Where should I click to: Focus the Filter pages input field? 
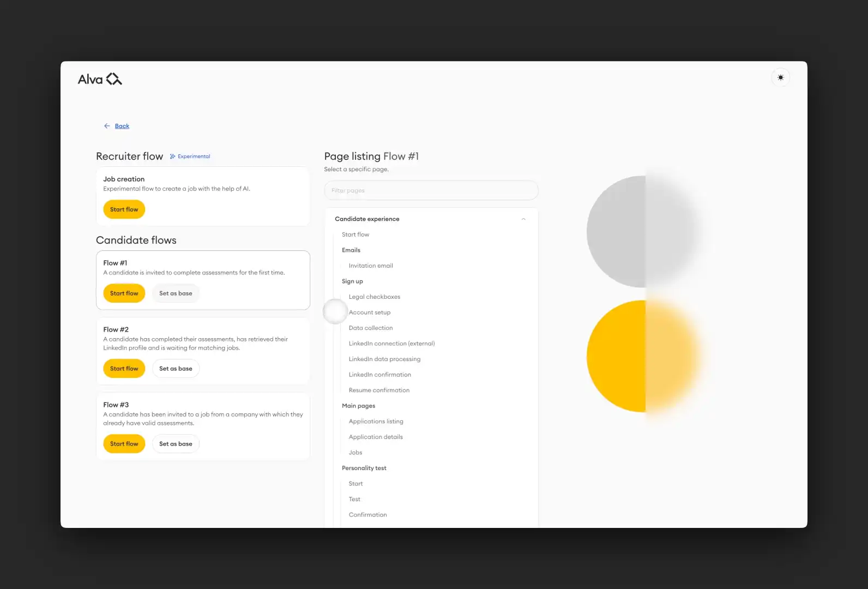[x=431, y=190]
